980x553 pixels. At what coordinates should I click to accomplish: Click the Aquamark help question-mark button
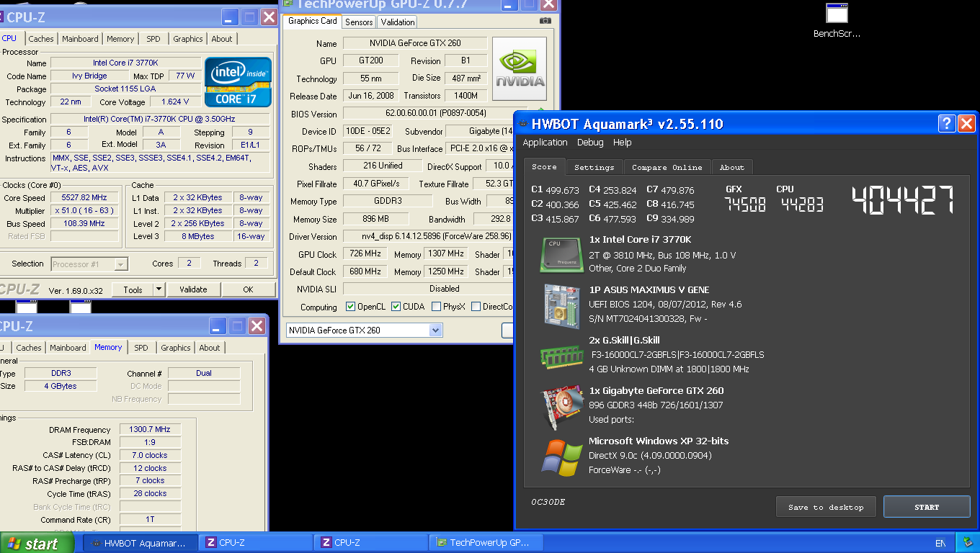(x=947, y=123)
